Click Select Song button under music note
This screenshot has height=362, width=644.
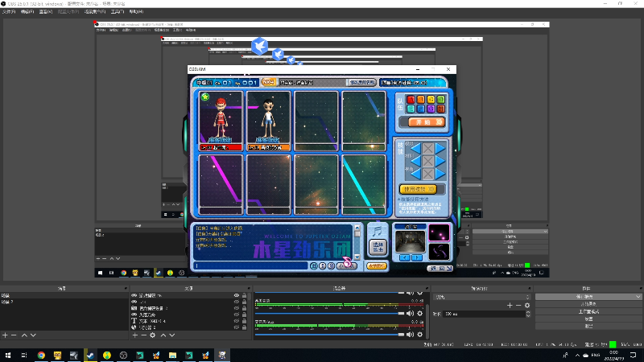(x=378, y=247)
